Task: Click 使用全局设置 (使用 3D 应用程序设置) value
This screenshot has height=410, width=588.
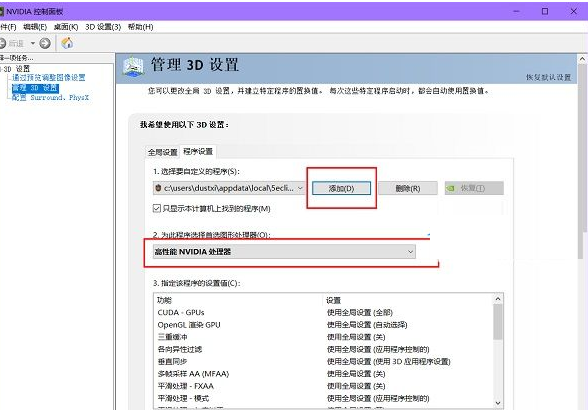Action: [x=388, y=361]
